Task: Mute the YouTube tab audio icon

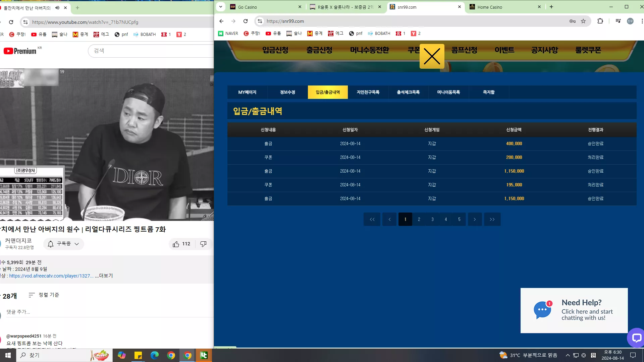Action: coord(57,8)
